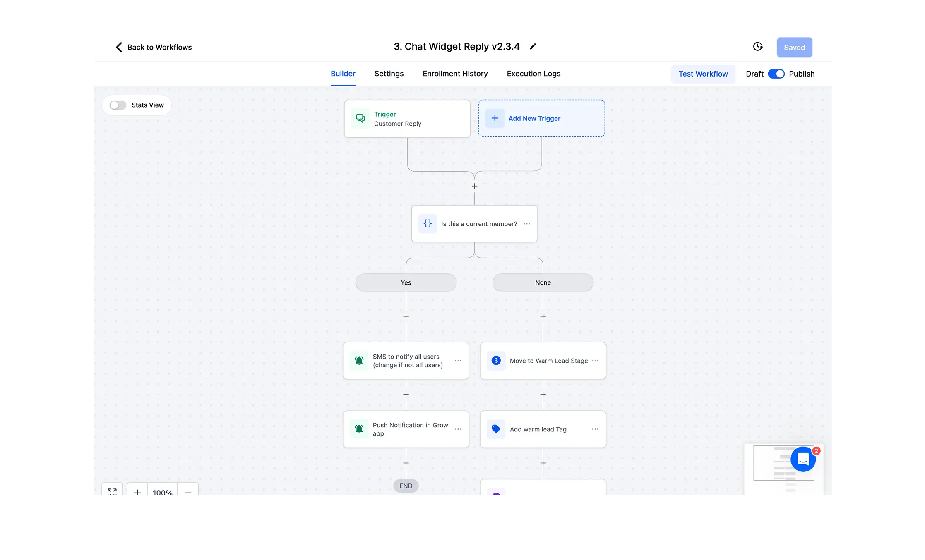Screen dimensions: 925x560
Task: Click the tag icon on Add warm lead Tag
Action: pos(496,429)
